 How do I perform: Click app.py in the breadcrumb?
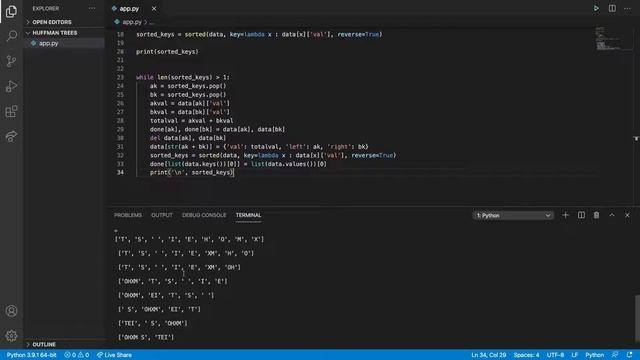[132, 22]
